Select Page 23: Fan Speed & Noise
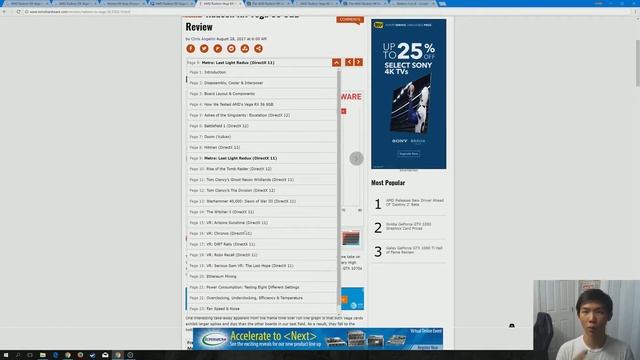 coord(262,309)
